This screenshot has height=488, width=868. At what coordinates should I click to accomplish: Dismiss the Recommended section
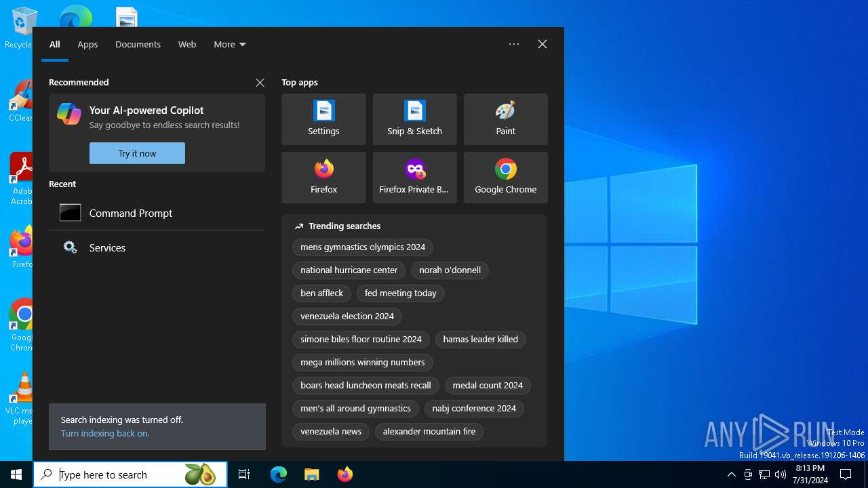click(260, 82)
